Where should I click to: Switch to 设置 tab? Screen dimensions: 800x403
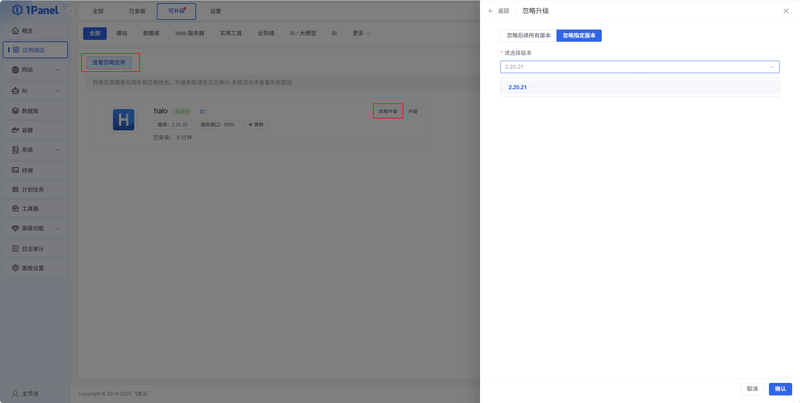tap(216, 11)
